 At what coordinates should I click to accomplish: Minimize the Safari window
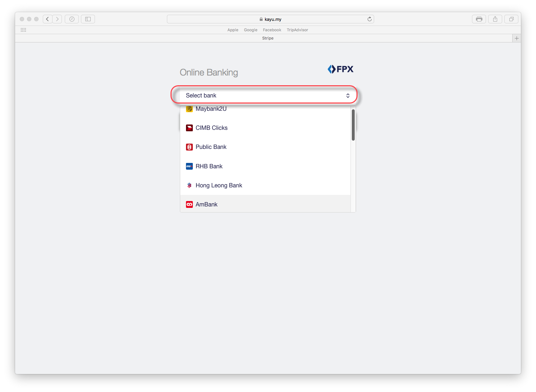pos(29,19)
